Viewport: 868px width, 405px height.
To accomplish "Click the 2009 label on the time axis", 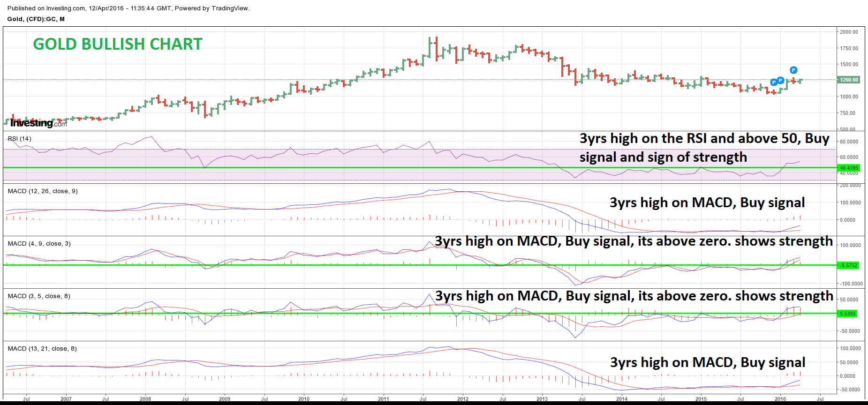I will [225, 399].
